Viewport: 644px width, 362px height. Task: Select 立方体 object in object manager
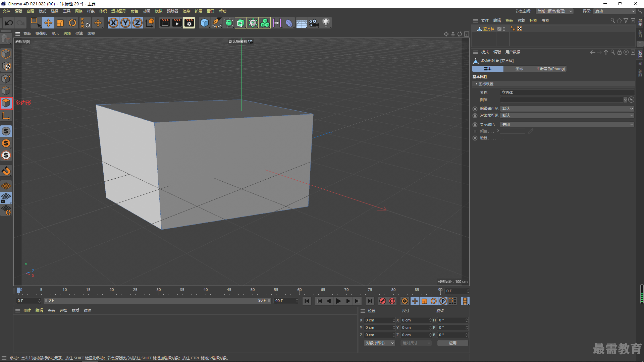tap(489, 29)
